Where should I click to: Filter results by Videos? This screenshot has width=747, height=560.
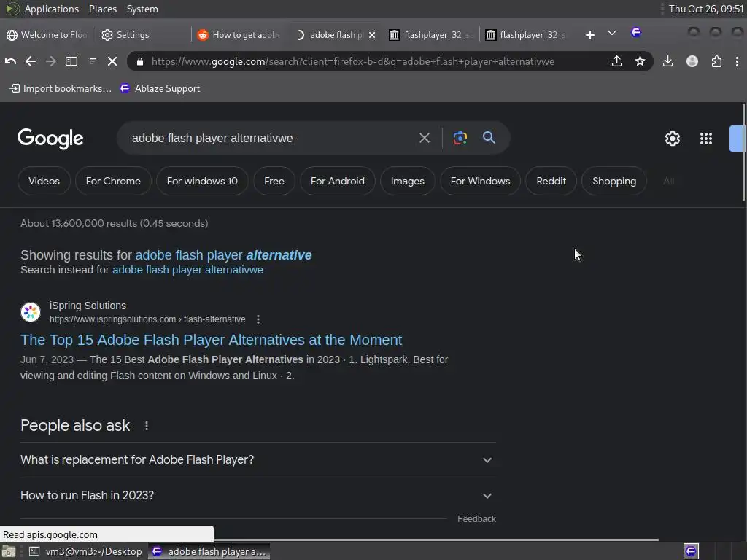44,181
